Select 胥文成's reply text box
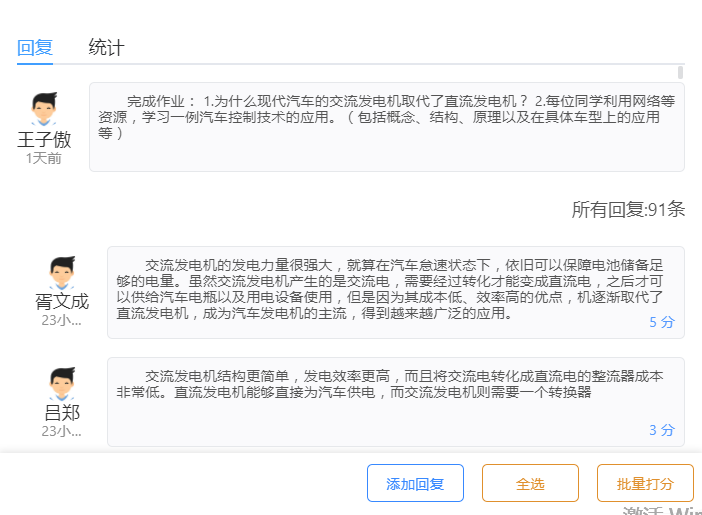Screen dimensions: 702x515 (395, 290)
